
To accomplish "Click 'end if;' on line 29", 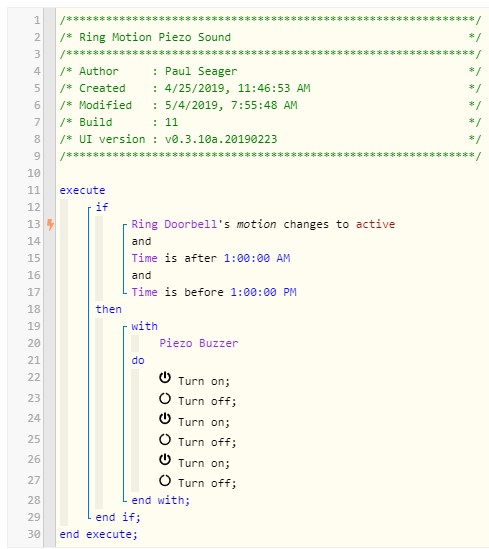I will coord(118,517).
